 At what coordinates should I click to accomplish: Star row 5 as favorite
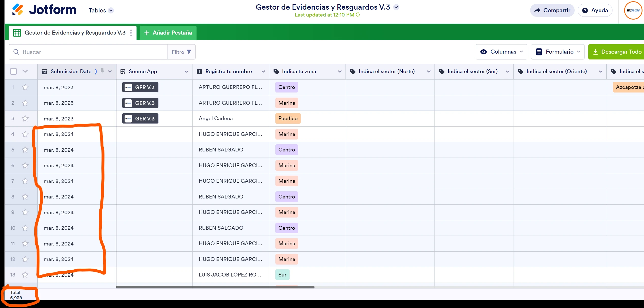[x=25, y=150]
